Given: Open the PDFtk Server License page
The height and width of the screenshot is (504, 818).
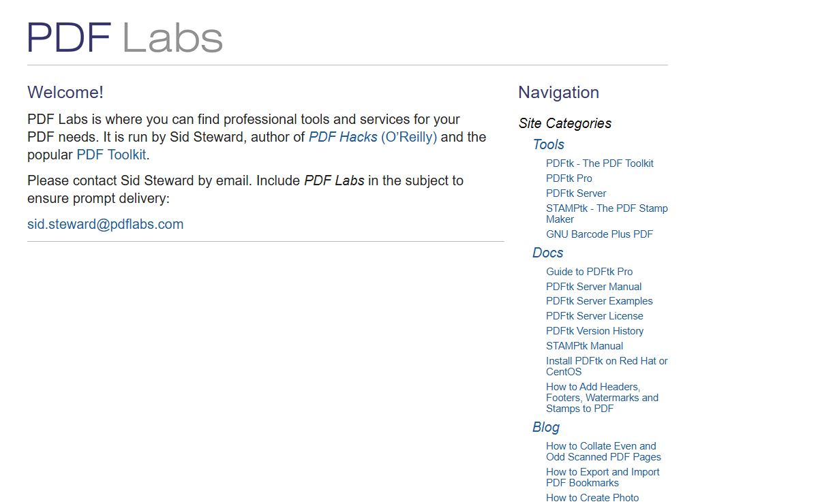Looking at the screenshot, I should (x=594, y=316).
